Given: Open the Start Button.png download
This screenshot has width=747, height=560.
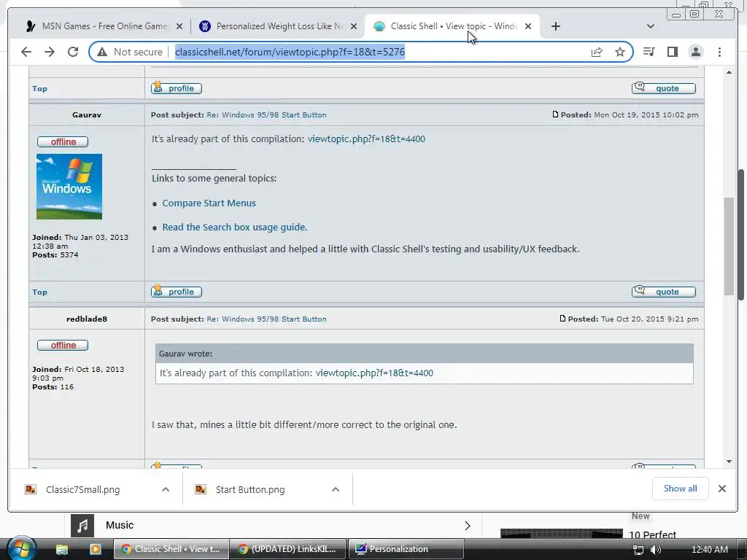Looking at the screenshot, I should [250, 489].
